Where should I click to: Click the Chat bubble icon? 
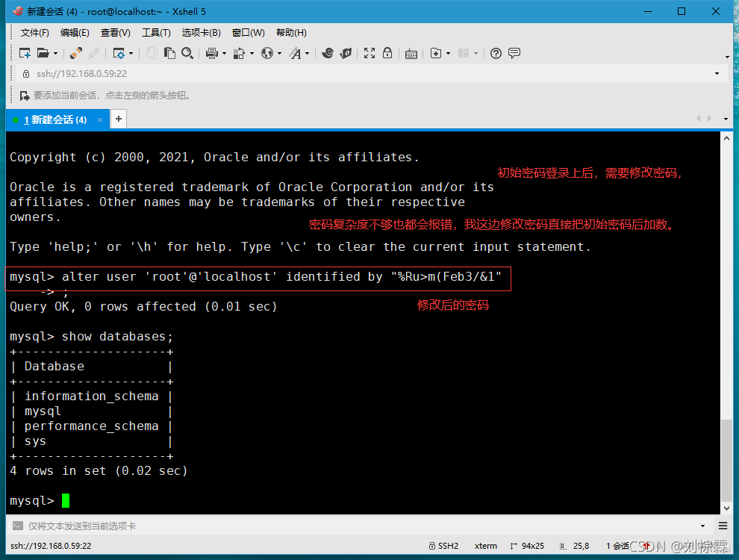pyautogui.click(x=514, y=53)
